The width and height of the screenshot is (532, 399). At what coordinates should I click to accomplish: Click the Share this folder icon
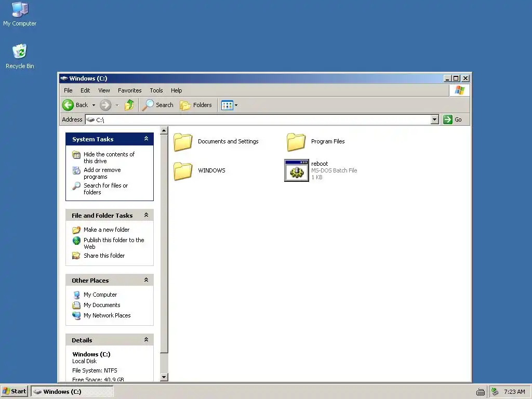(76, 256)
